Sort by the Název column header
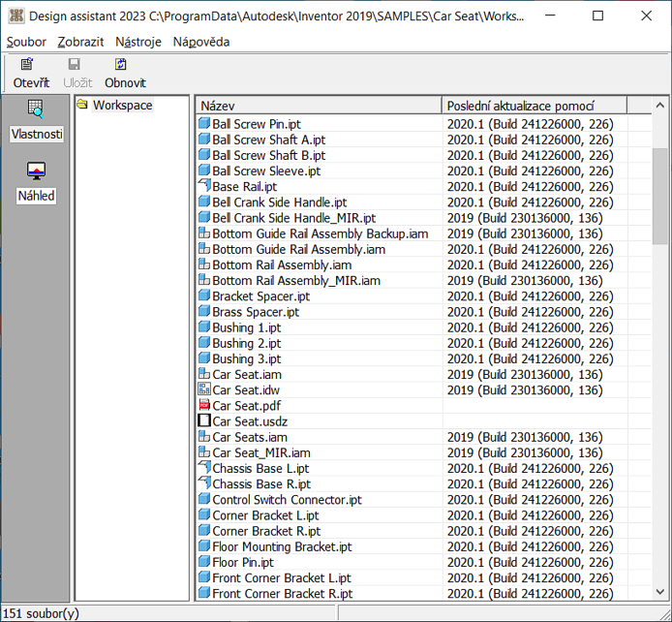 tap(318, 105)
